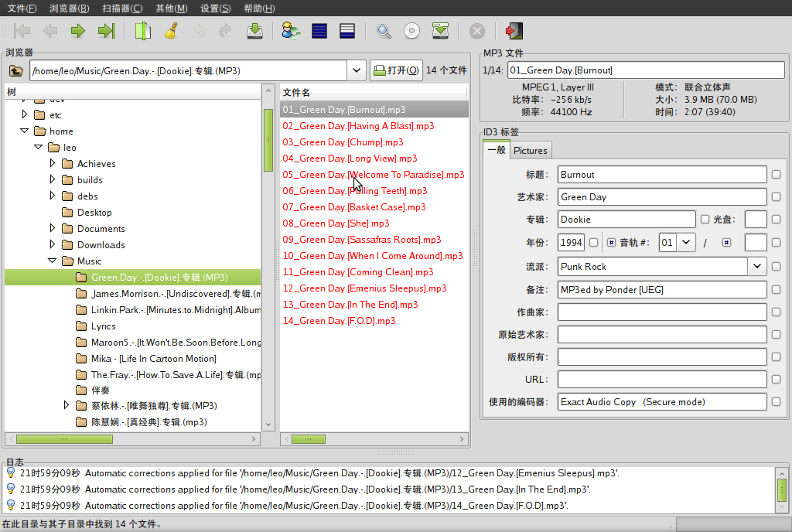Image resolution: width=792 pixels, height=532 pixels.
Task: Open the scan files tool icon
Action: pos(143,31)
